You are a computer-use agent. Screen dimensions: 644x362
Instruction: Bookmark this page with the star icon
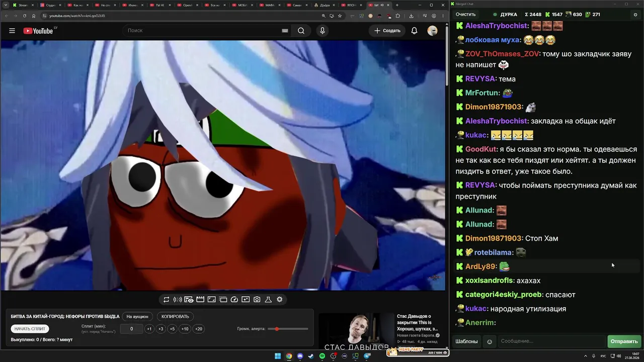point(340,16)
